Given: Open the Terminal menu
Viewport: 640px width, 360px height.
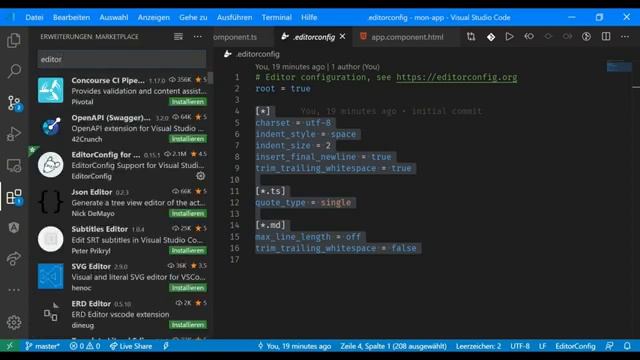Looking at the screenshot, I should click(x=276, y=18).
